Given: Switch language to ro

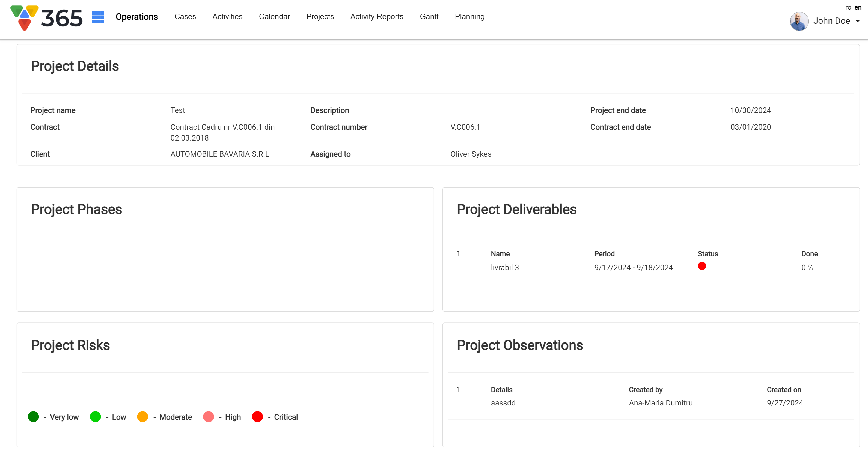Looking at the screenshot, I should coord(848,7).
